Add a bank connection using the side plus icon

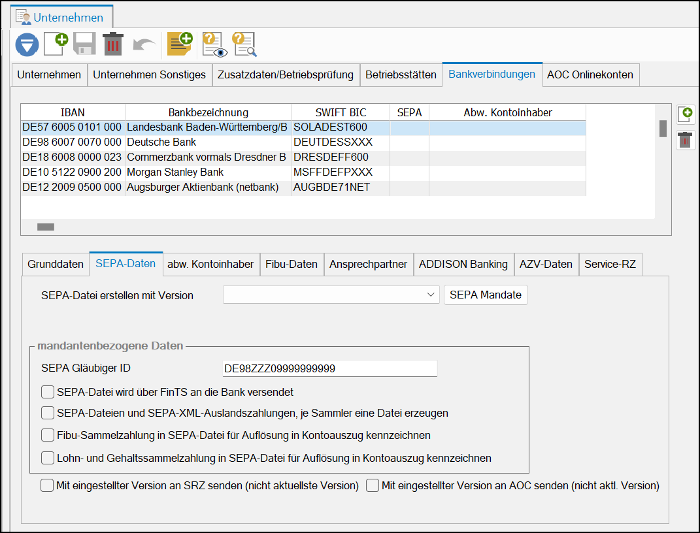685,115
